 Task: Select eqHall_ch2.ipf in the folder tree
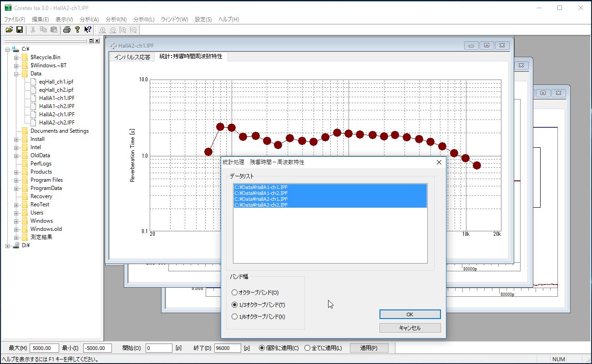[56, 90]
